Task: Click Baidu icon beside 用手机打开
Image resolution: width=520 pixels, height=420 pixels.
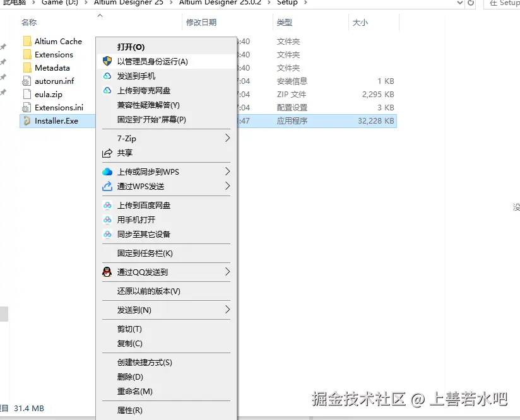Action: 107,219
